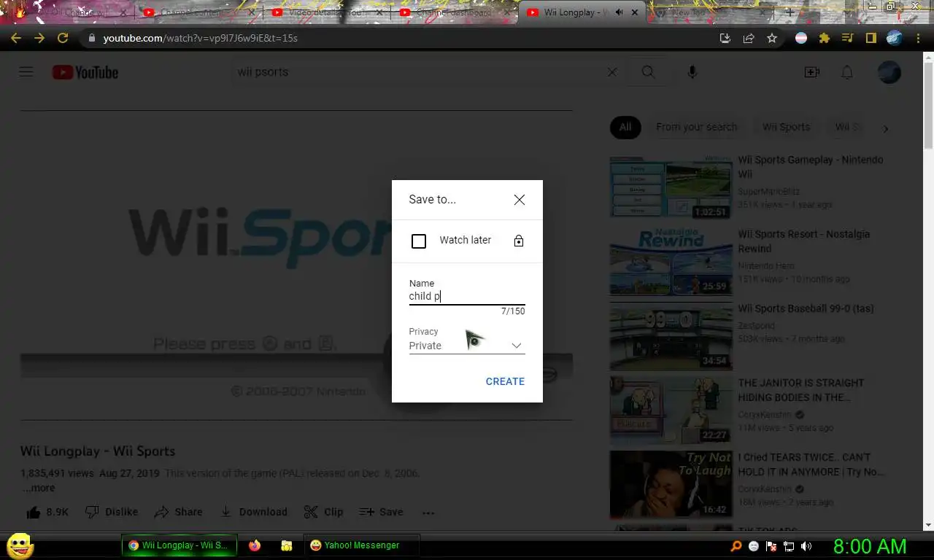Image resolution: width=934 pixels, height=560 pixels.
Task: Click the CREATE button
Action: click(x=505, y=381)
